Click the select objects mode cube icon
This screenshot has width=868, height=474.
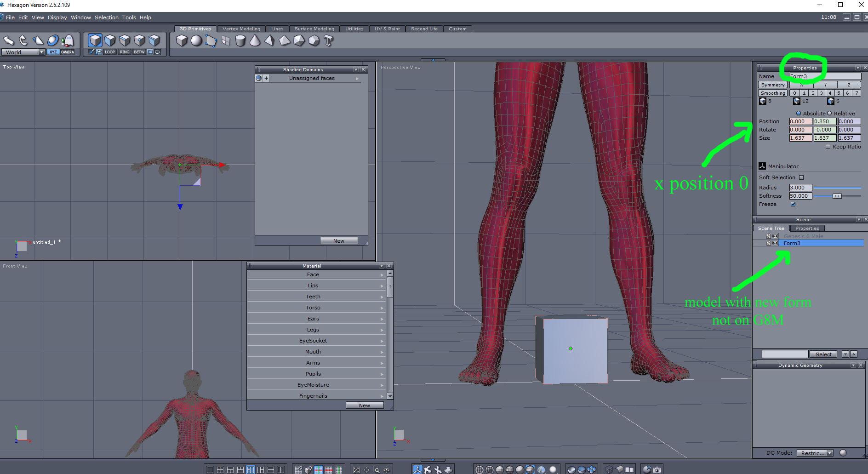[95, 40]
